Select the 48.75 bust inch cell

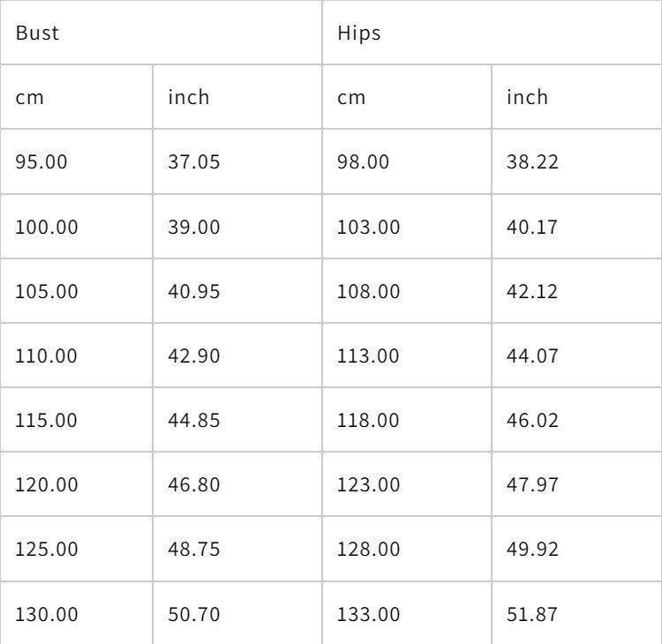pos(193,549)
